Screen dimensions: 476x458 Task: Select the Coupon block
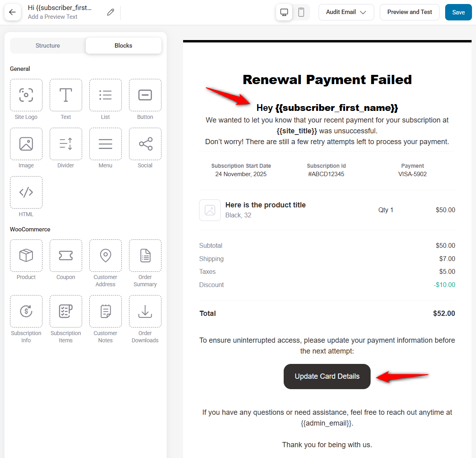(x=66, y=255)
